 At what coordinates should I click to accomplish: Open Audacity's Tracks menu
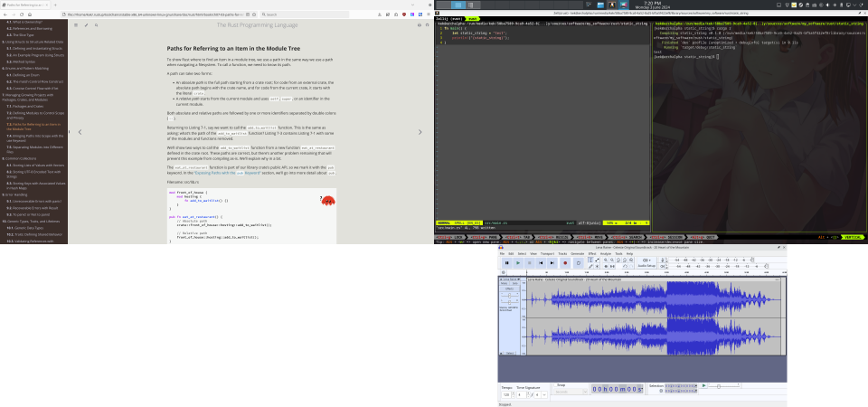tap(562, 253)
